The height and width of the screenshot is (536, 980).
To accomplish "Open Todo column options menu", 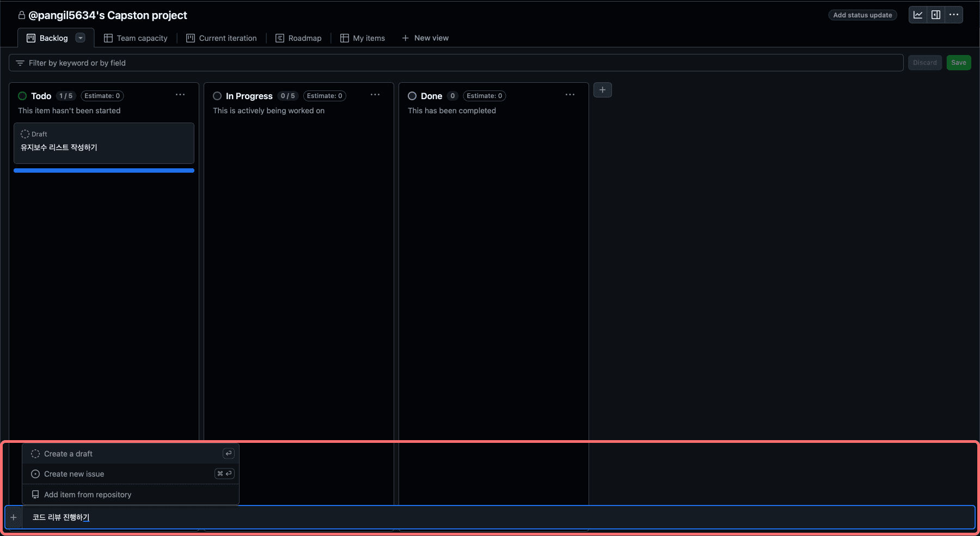I will (x=180, y=95).
